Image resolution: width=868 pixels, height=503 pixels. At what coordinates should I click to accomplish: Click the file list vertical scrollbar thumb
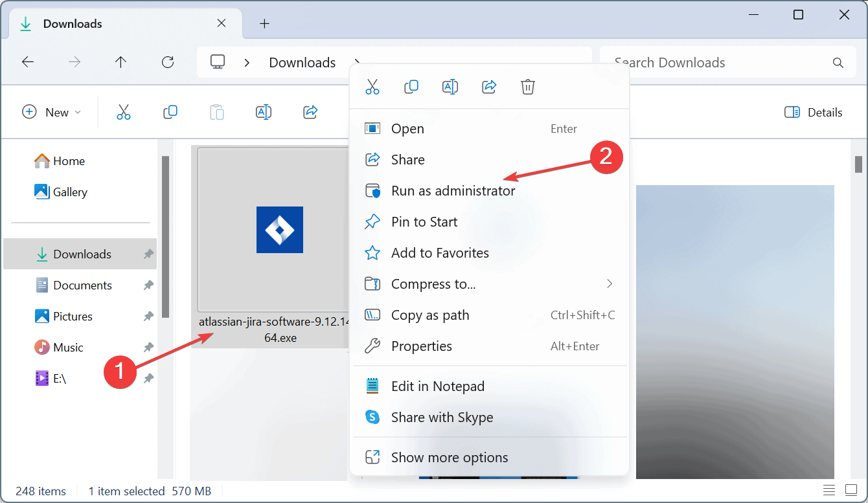click(x=859, y=163)
